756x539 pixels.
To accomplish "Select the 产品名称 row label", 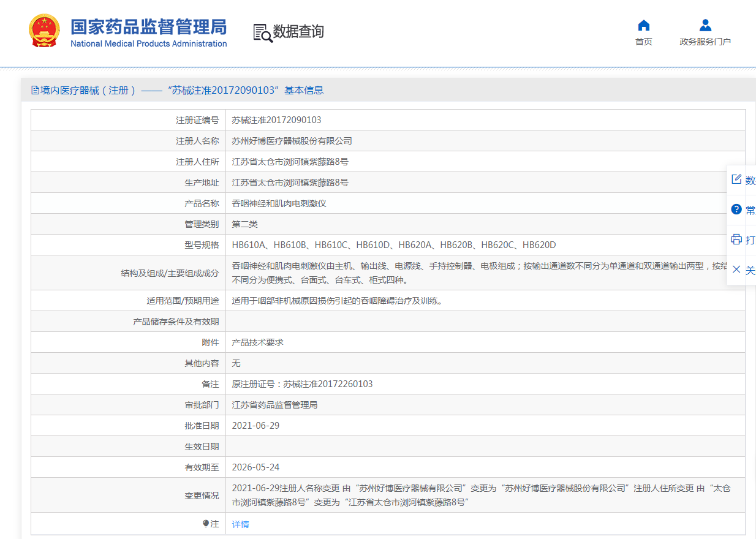I will pos(202,203).
